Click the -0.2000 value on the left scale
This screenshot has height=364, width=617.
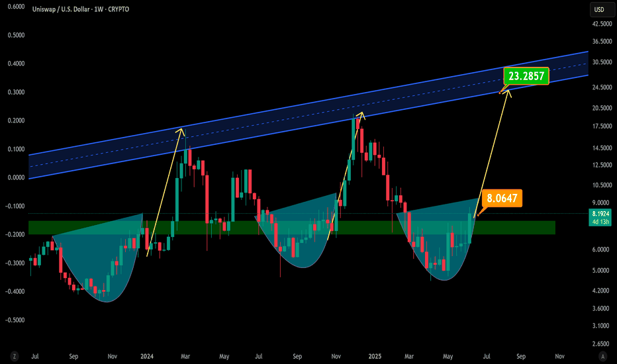click(x=15, y=234)
